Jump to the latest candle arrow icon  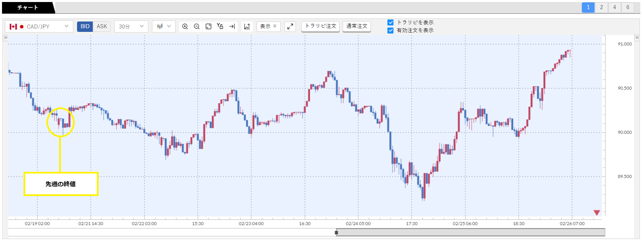click(x=232, y=27)
